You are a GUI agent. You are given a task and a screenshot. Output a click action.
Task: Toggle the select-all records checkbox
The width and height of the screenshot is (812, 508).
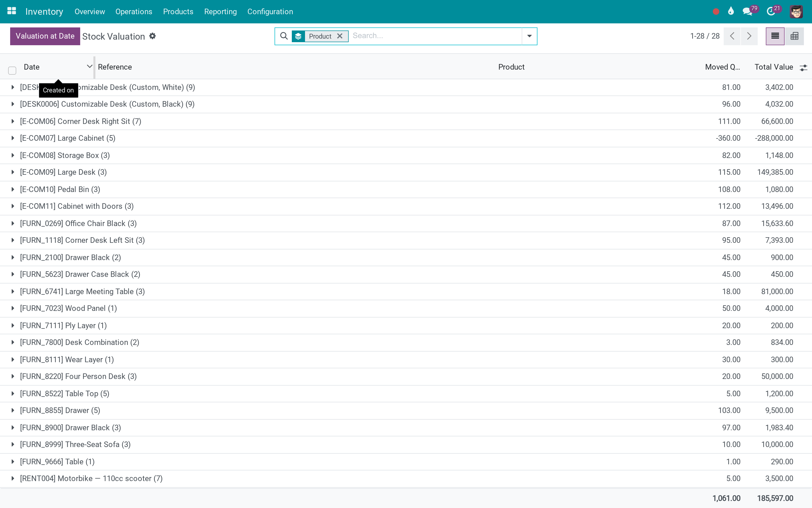(12, 70)
